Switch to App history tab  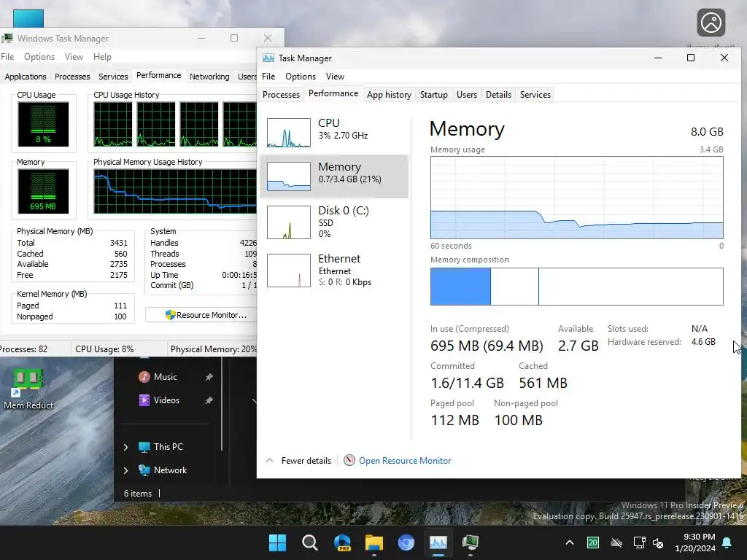389,94
